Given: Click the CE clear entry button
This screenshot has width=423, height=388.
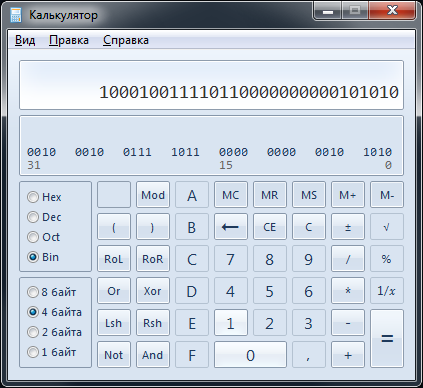Looking at the screenshot, I should (x=270, y=227).
